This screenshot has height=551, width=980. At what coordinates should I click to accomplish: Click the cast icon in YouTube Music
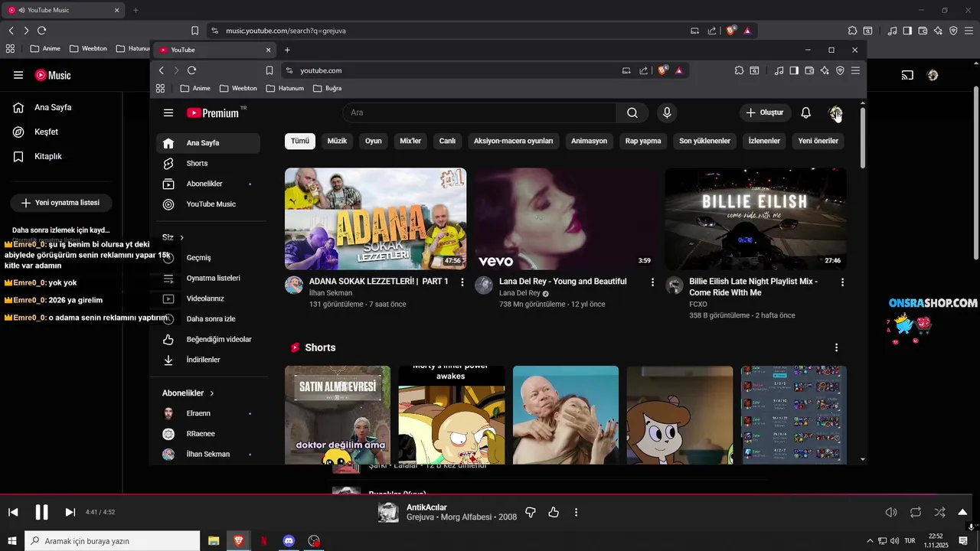(x=907, y=75)
